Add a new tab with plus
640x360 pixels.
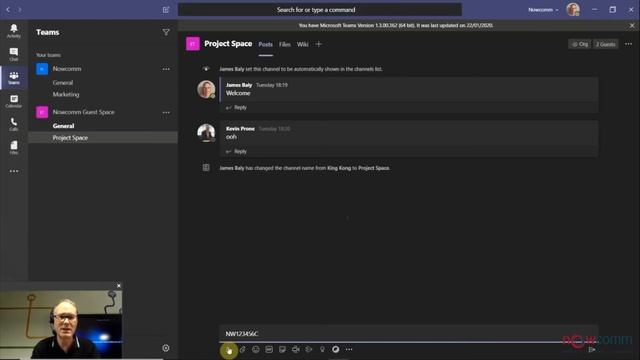[319, 44]
